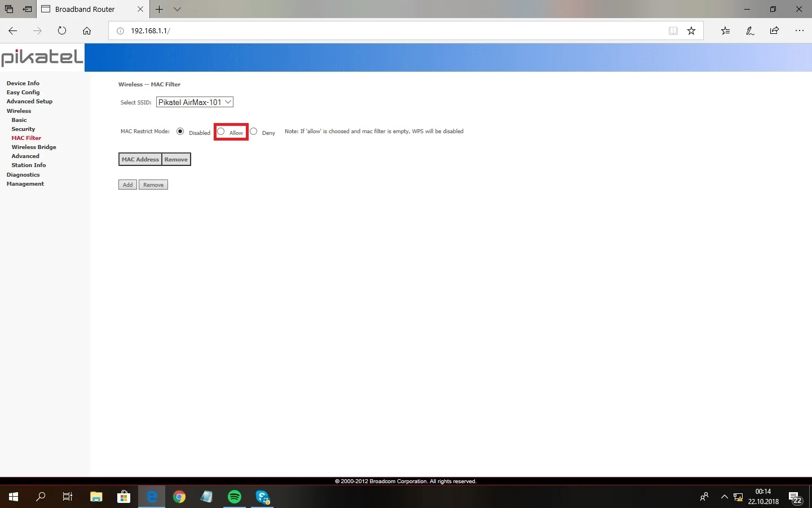Click the site information icon in address bar
This screenshot has width=812, height=508.
[x=120, y=31]
